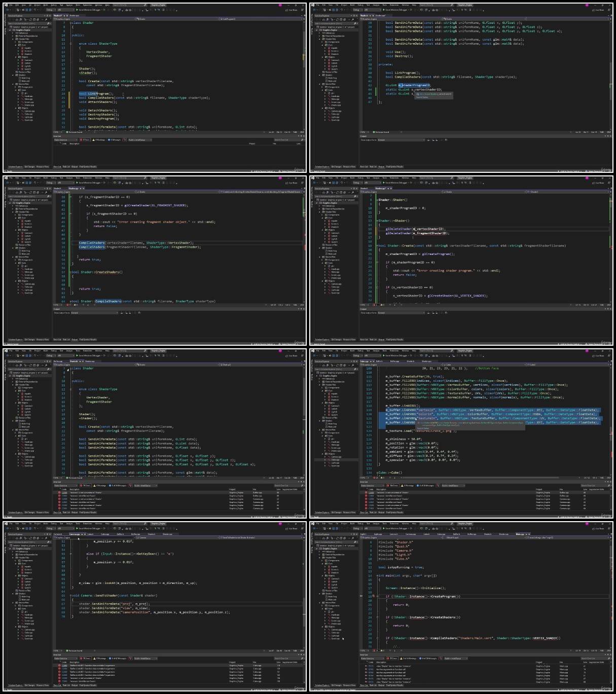Click the account badge icon in the Main.cpp window

(587, 524)
